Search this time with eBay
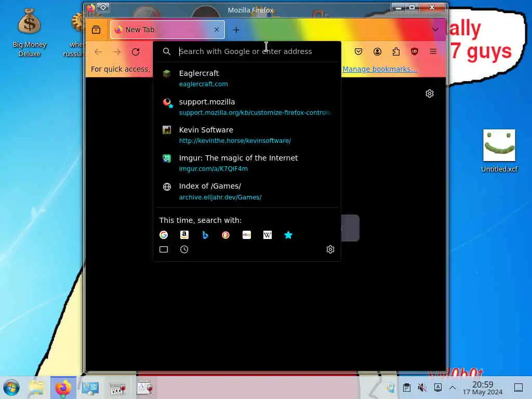532x399 pixels. pos(247,235)
